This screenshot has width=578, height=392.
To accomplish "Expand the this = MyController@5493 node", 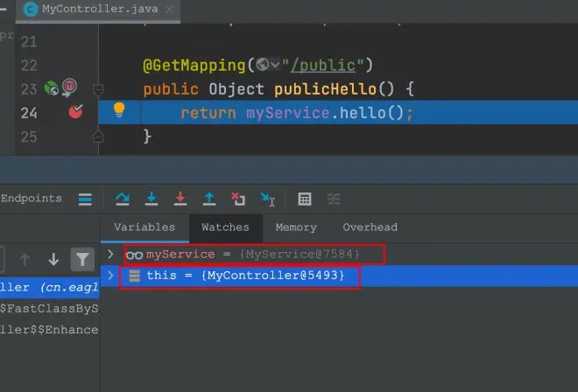I will coord(110,276).
